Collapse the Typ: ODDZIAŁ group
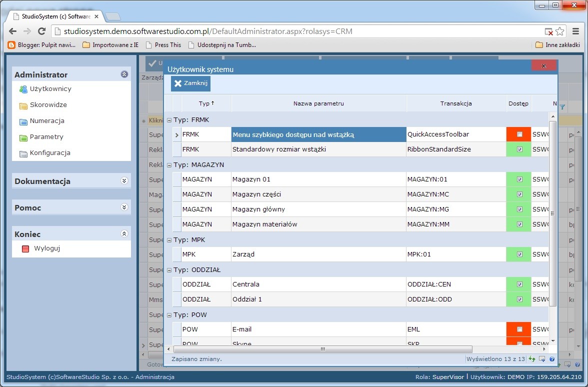 pos(169,270)
